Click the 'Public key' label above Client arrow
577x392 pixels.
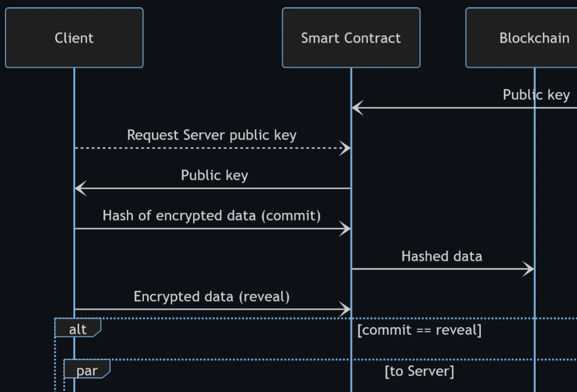(214, 175)
